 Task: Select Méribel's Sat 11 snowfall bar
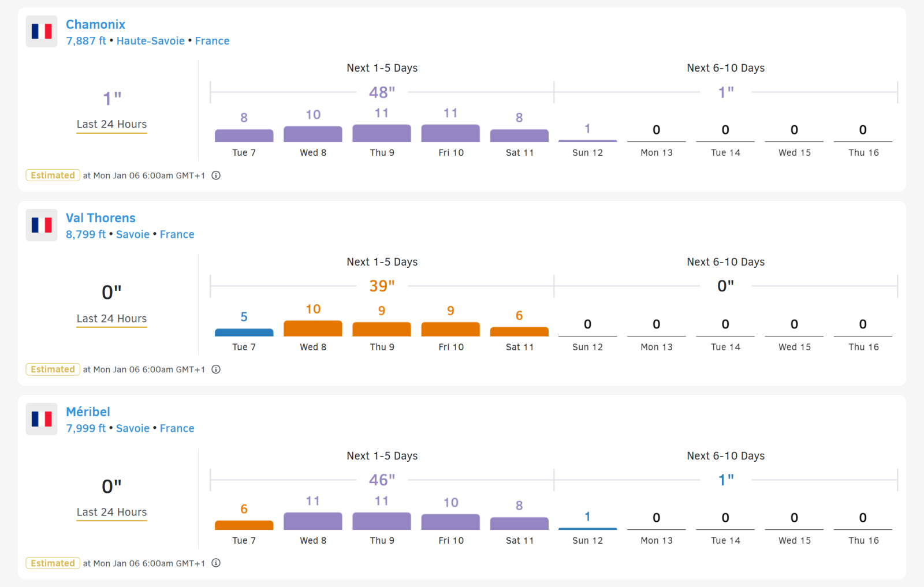point(519,524)
